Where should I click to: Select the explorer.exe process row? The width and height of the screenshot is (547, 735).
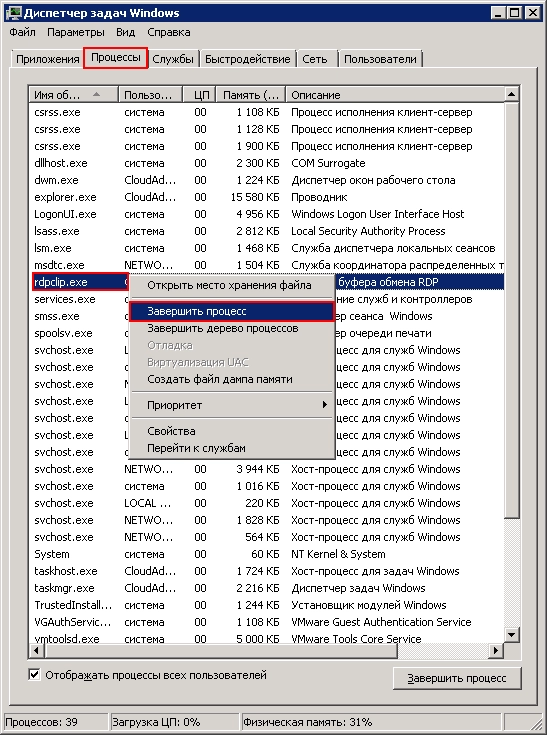[266, 197]
